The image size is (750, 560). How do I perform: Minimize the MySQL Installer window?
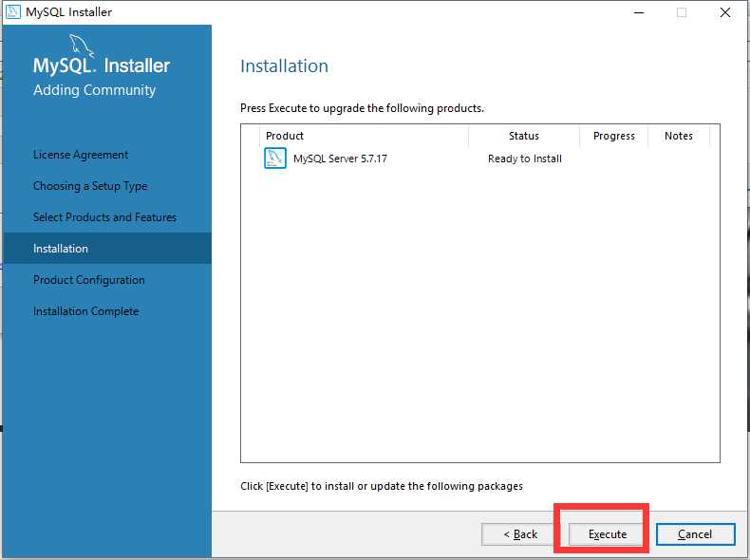click(x=639, y=12)
